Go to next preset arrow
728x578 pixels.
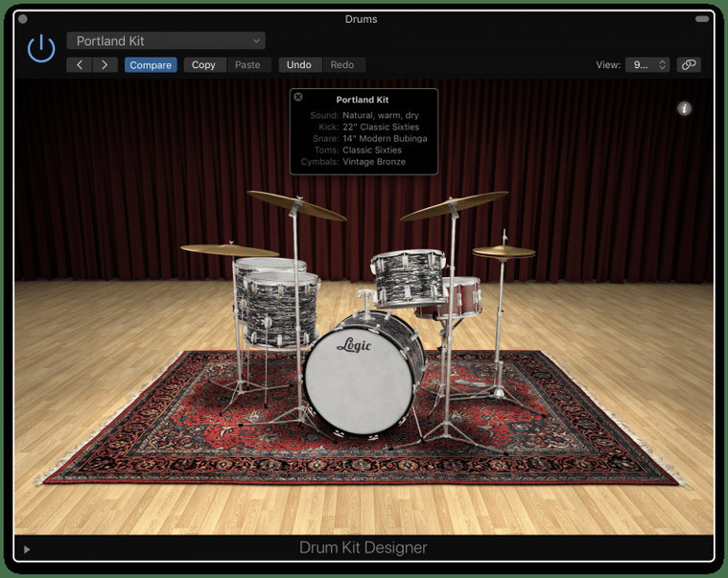105,65
